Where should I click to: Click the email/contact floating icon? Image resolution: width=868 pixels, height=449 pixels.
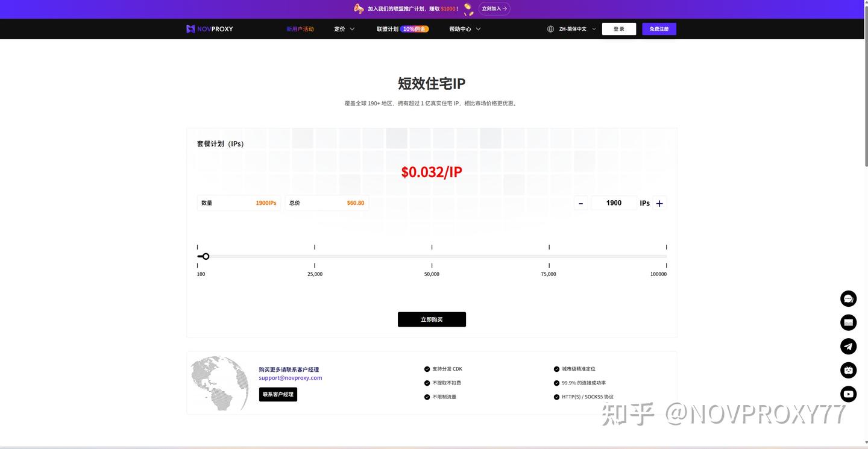(x=848, y=322)
